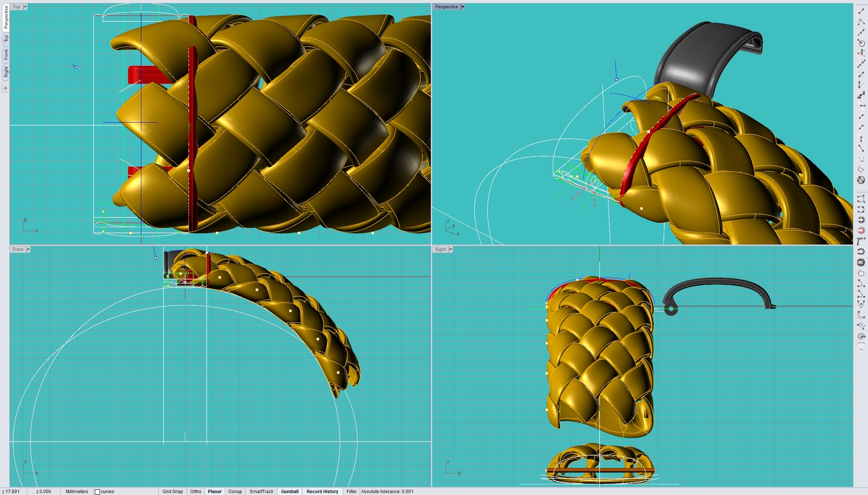Screen dimensions: 868x495
Task: Click the red sphere curve-on-surface icon
Action: (x=861, y=230)
